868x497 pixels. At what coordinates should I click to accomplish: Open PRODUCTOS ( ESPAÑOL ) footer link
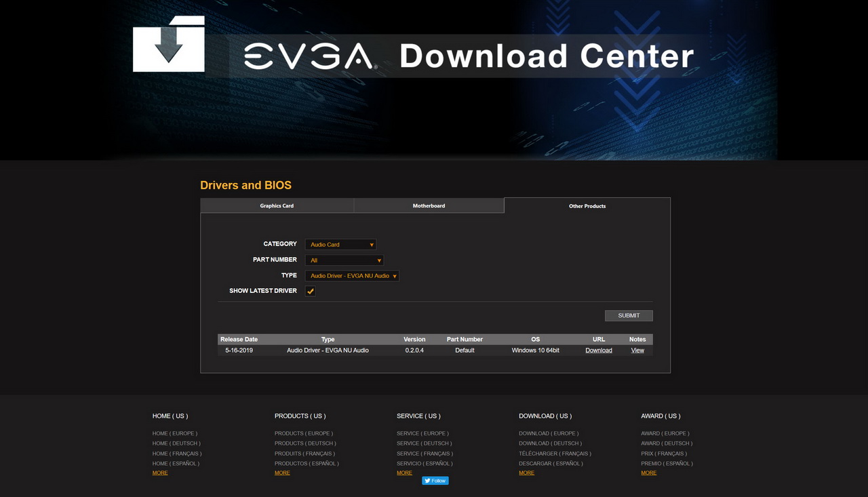click(x=307, y=464)
